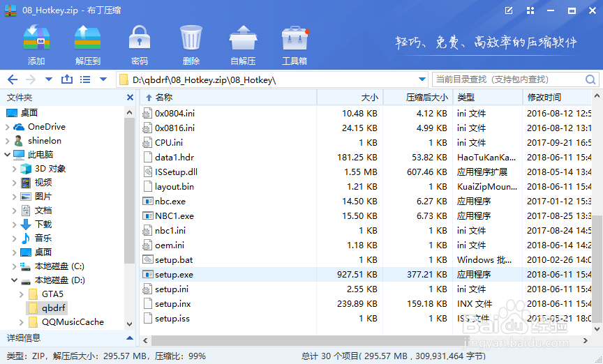Select file data1.hdr
This screenshot has height=364, width=603.
point(174,157)
